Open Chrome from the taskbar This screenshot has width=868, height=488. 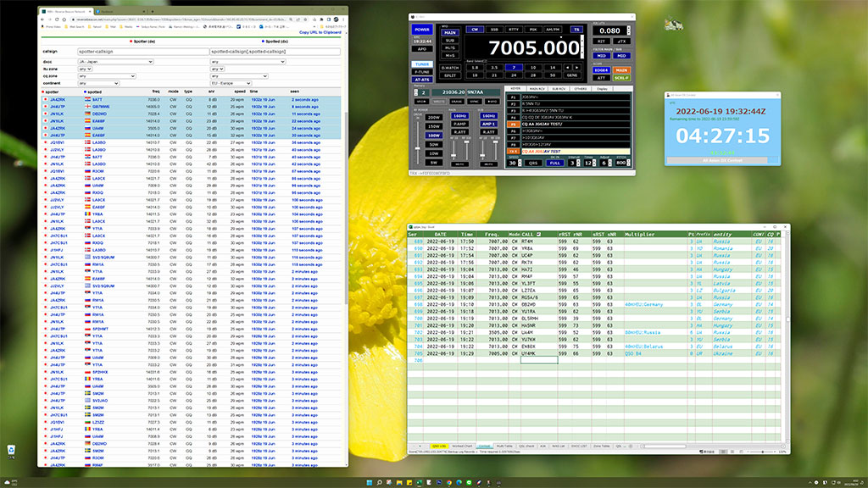pos(449,482)
